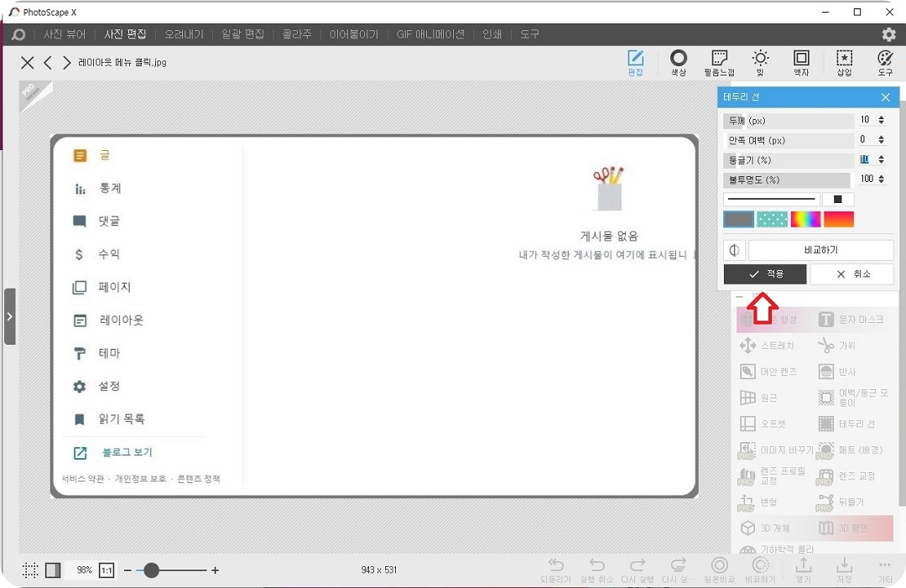Click the 열기 open file icon
906x588 pixels.
tap(803, 570)
